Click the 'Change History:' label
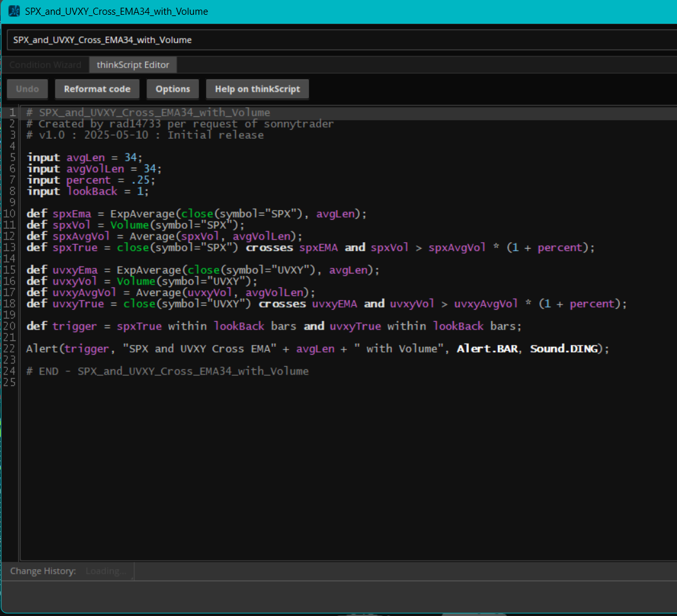The image size is (677, 616). pyautogui.click(x=43, y=571)
